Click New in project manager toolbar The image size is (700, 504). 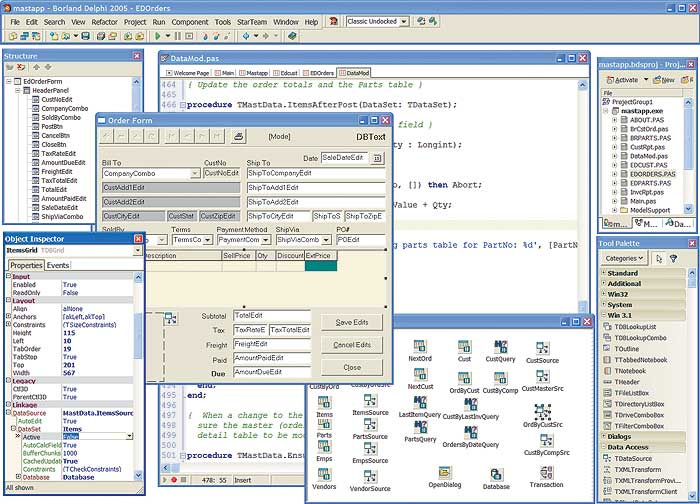[x=664, y=80]
